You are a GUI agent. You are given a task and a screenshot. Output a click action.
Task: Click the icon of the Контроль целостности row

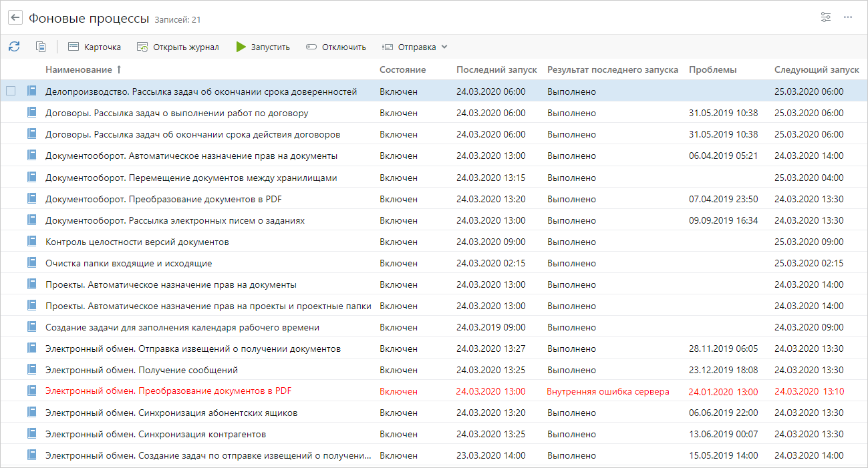pos(31,242)
